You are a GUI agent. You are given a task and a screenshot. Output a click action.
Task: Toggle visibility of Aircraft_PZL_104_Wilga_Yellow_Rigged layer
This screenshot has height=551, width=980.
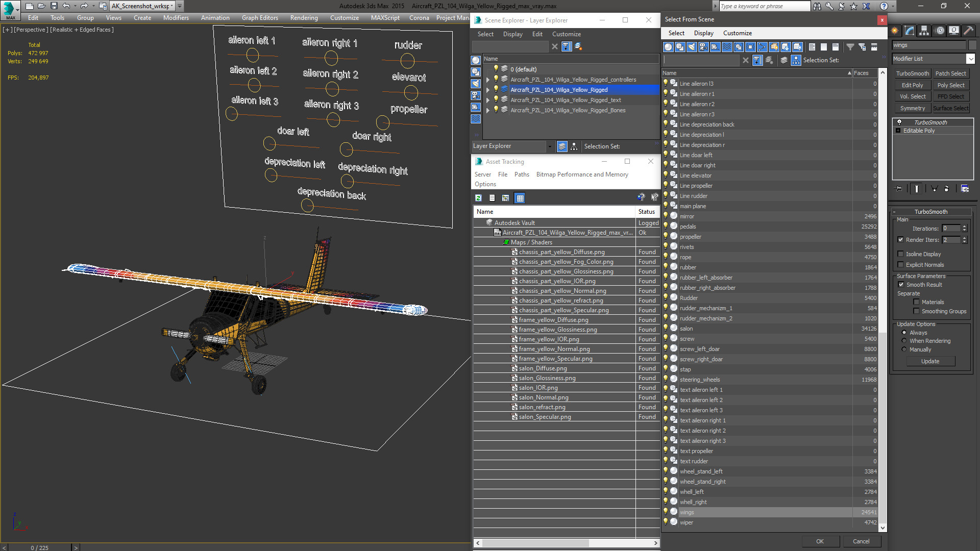click(x=496, y=89)
